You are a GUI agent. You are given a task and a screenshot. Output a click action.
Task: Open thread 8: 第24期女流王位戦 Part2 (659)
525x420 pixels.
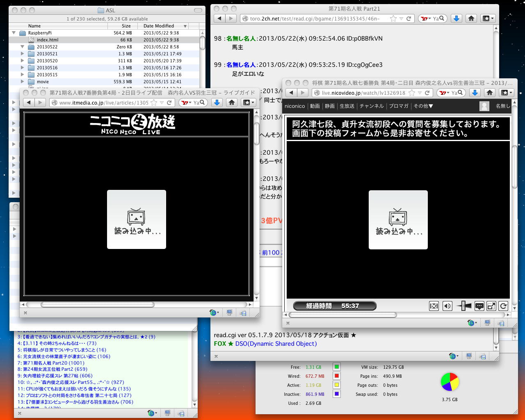tap(52, 369)
